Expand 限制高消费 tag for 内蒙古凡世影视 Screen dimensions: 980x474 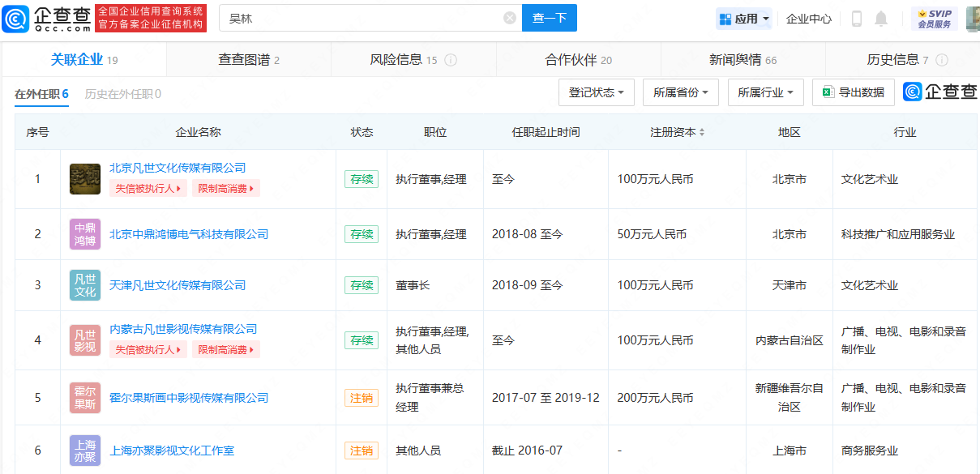point(226,350)
